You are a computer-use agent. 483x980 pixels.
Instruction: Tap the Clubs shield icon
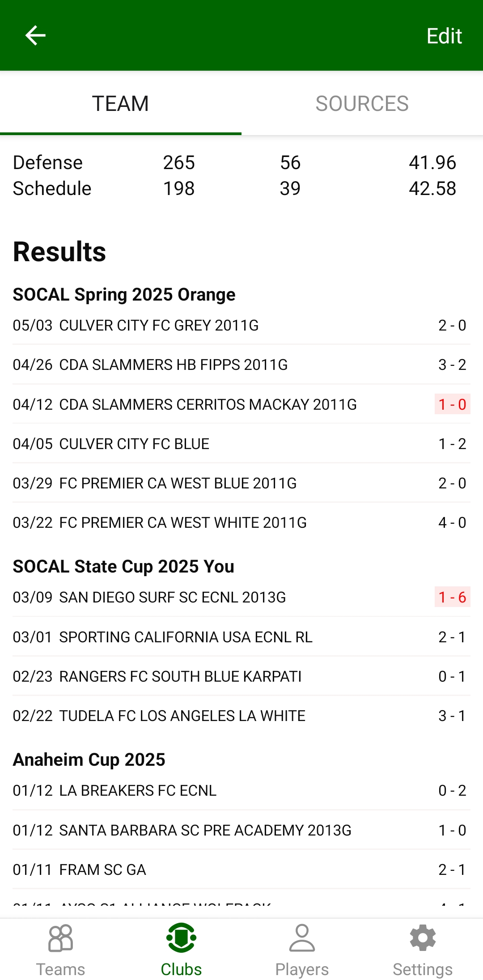click(181, 938)
